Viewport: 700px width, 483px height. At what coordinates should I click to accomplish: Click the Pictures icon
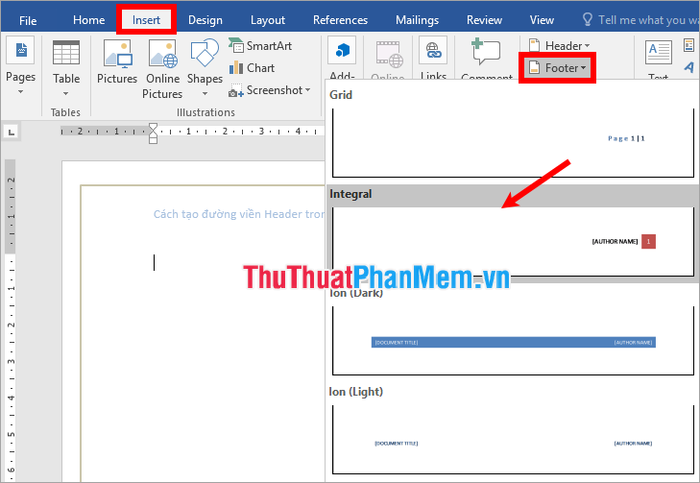[x=117, y=55]
